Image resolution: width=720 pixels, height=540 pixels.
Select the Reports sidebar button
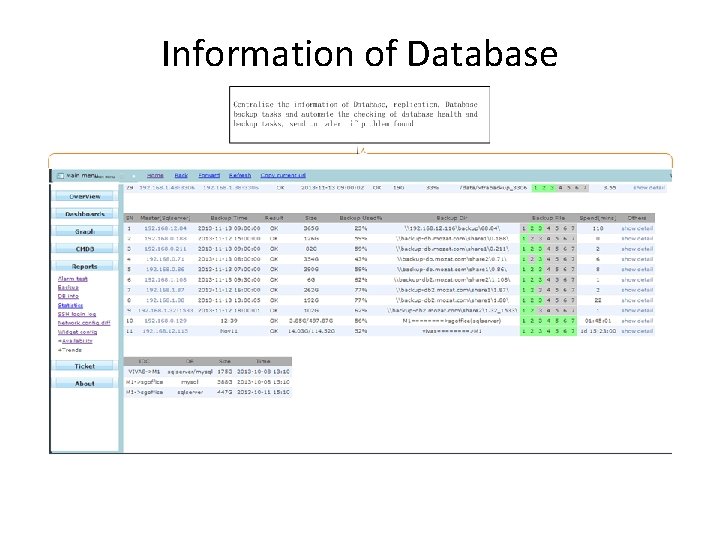(84, 266)
